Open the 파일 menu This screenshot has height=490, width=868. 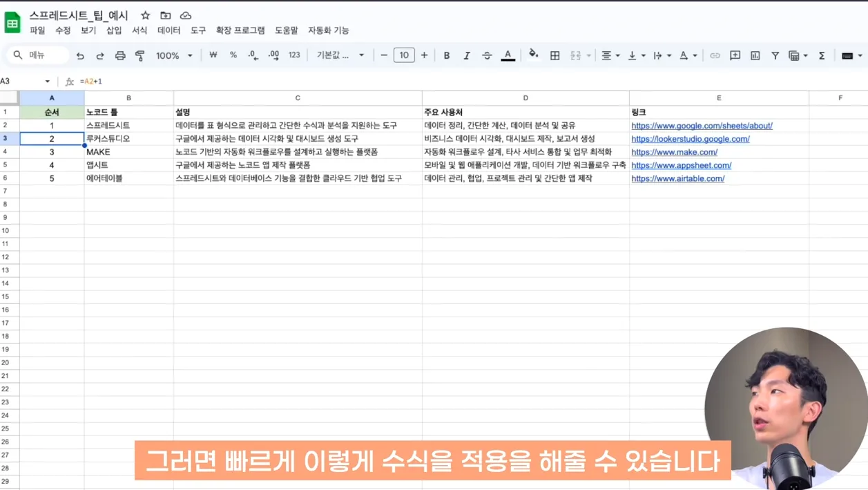(x=37, y=30)
